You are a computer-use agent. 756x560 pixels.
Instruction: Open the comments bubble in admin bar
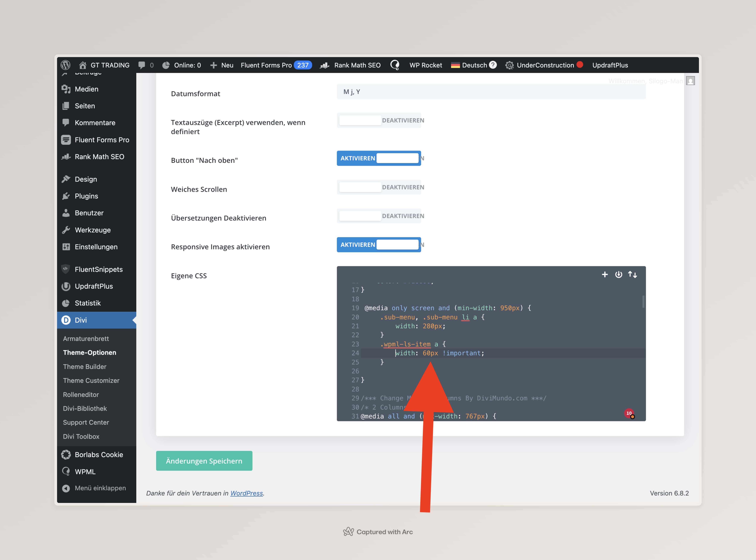point(142,65)
